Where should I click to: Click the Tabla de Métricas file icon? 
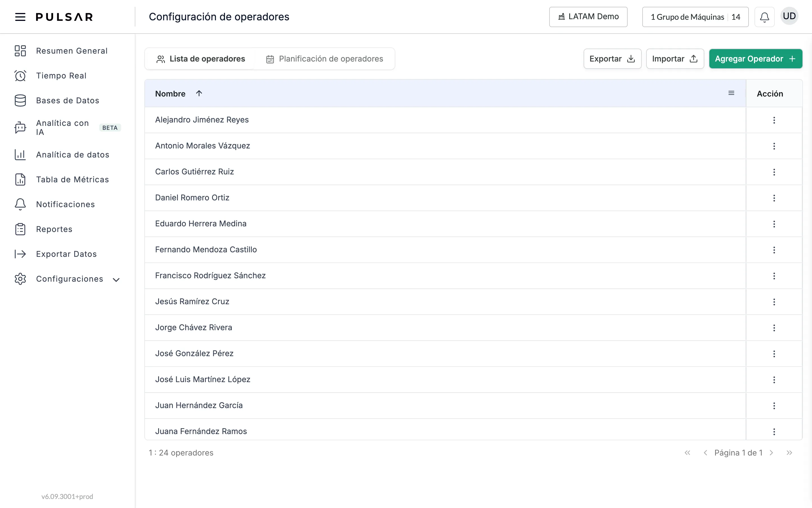tap(20, 179)
